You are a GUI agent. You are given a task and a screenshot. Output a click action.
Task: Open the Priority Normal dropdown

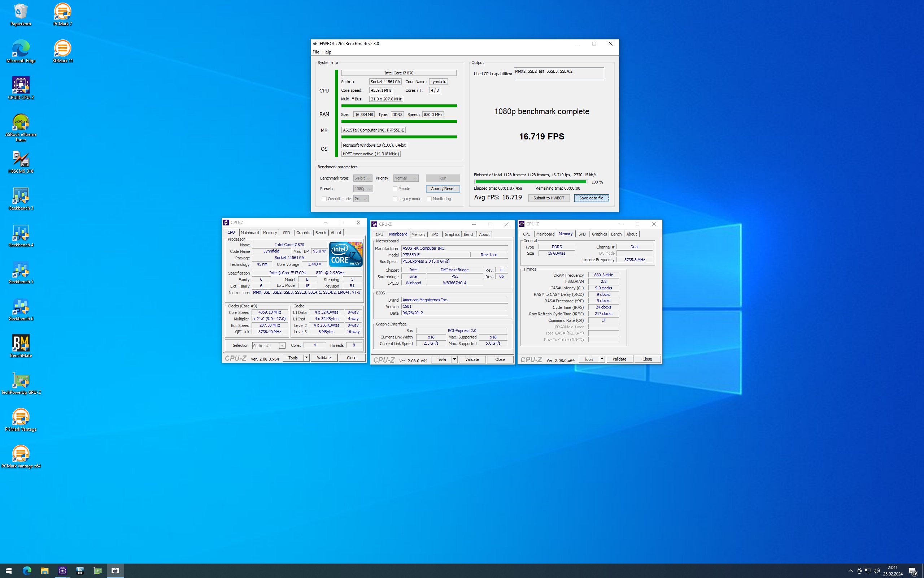tap(406, 178)
